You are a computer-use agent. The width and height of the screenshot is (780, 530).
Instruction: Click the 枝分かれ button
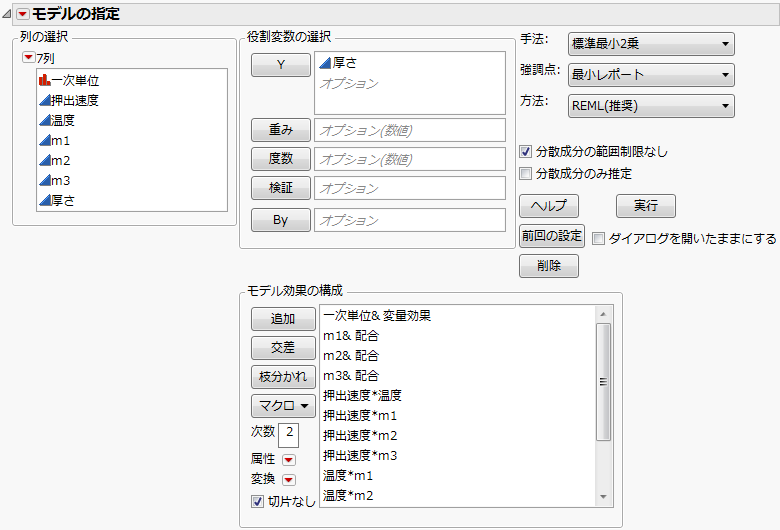(284, 377)
